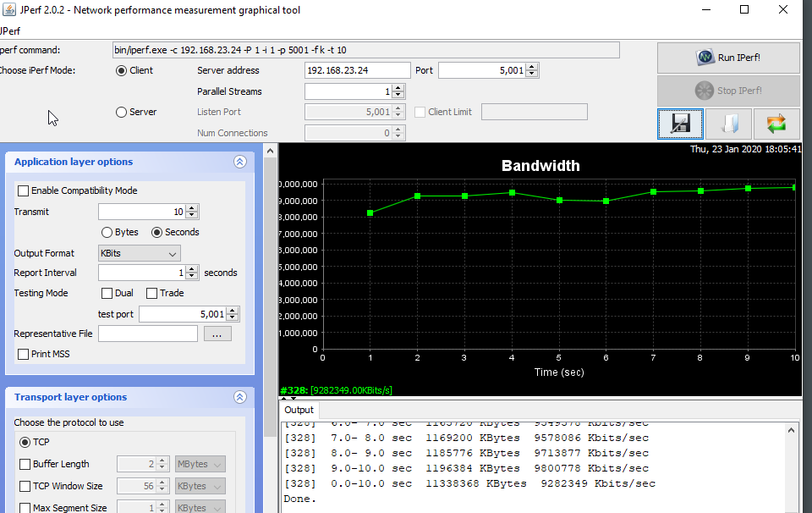Adjust the Buffer Length stepper

pos(162,464)
